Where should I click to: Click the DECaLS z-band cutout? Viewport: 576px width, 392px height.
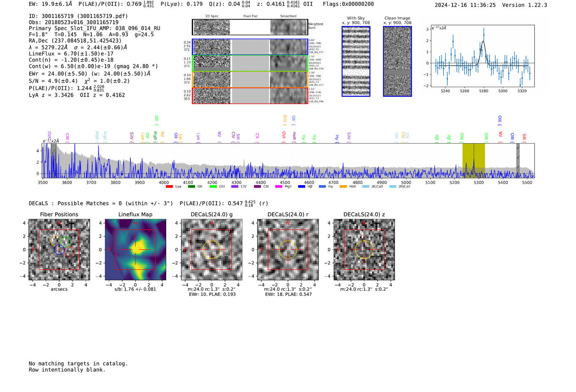tap(364, 249)
